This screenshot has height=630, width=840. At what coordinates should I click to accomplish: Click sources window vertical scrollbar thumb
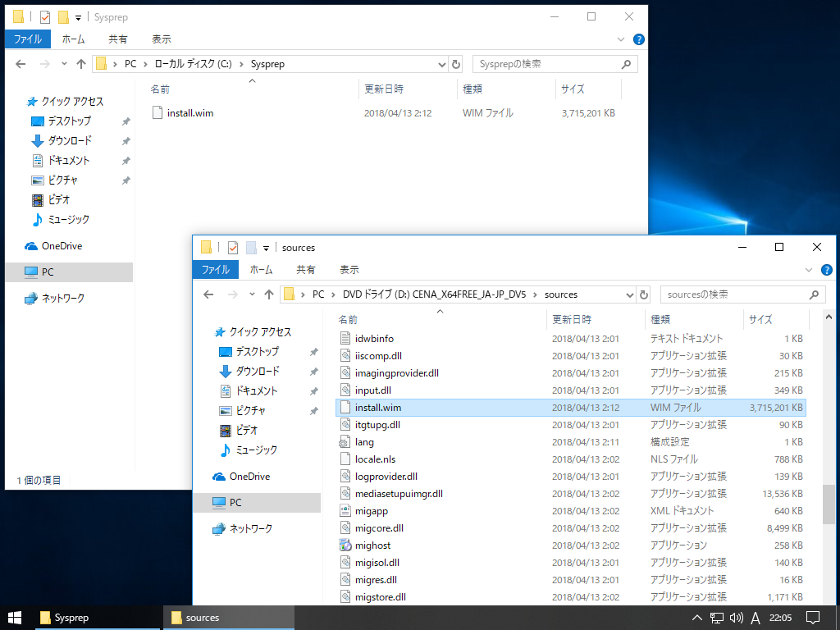tap(829, 504)
